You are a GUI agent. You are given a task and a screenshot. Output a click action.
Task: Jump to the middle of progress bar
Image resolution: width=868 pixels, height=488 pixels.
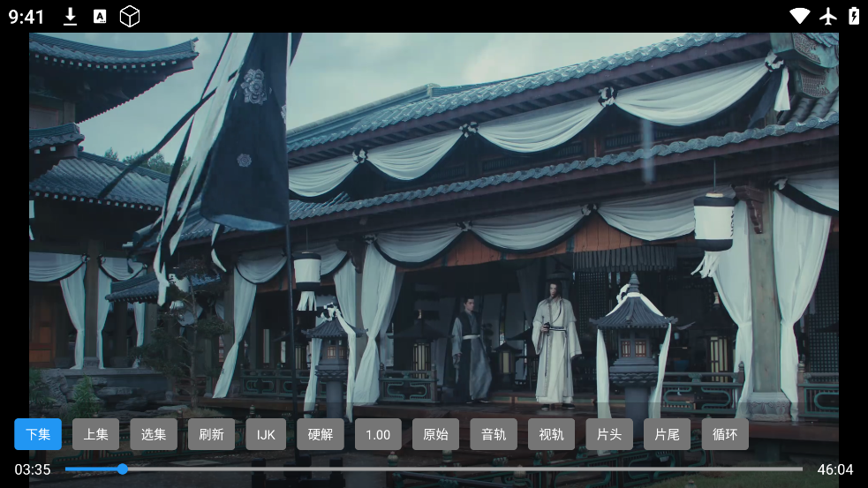(434, 469)
